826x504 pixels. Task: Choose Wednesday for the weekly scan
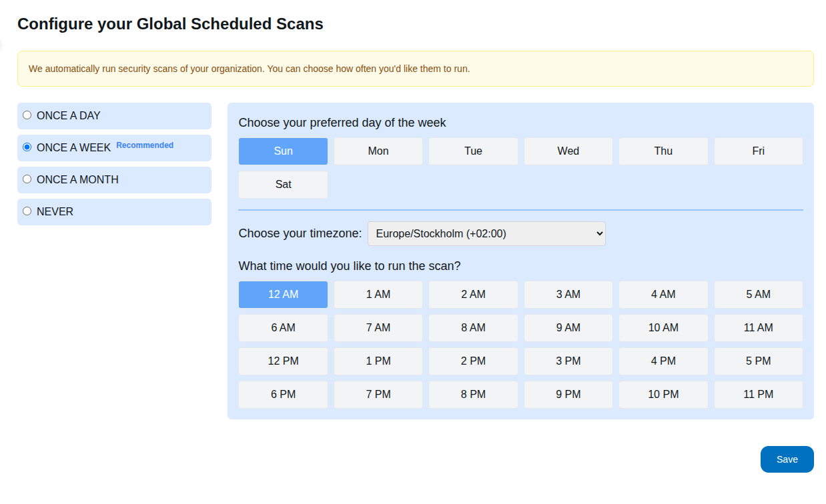[x=568, y=151]
